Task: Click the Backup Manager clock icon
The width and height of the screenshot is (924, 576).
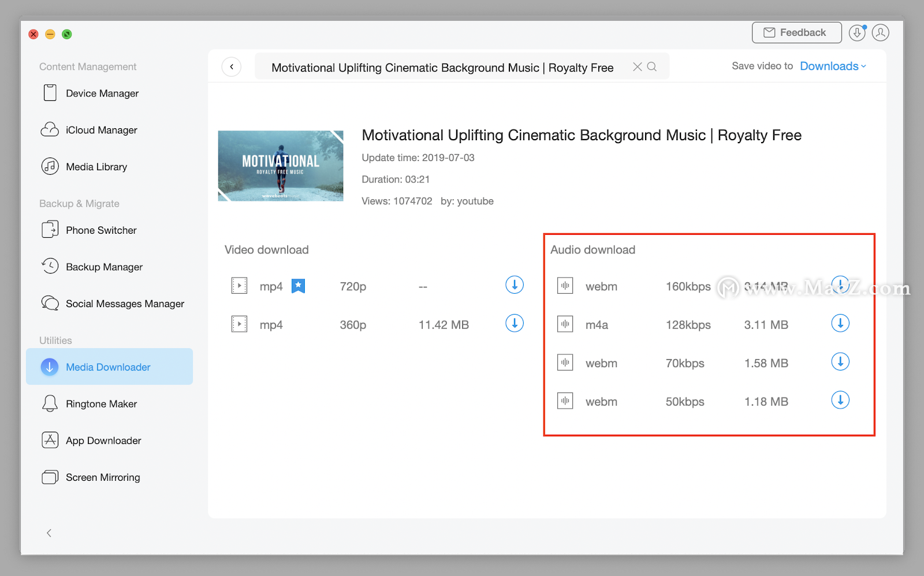Action: pyautogui.click(x=50, y=266)
